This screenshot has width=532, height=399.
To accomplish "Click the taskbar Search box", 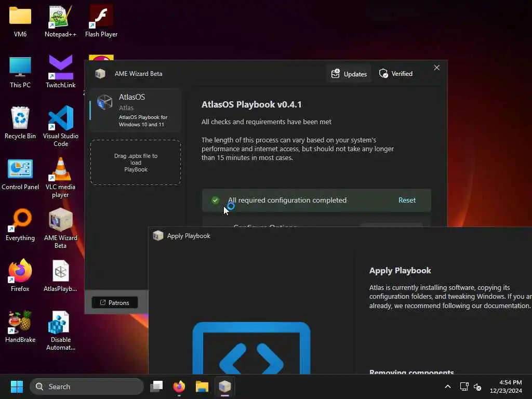I will click(x=87, y=387).
